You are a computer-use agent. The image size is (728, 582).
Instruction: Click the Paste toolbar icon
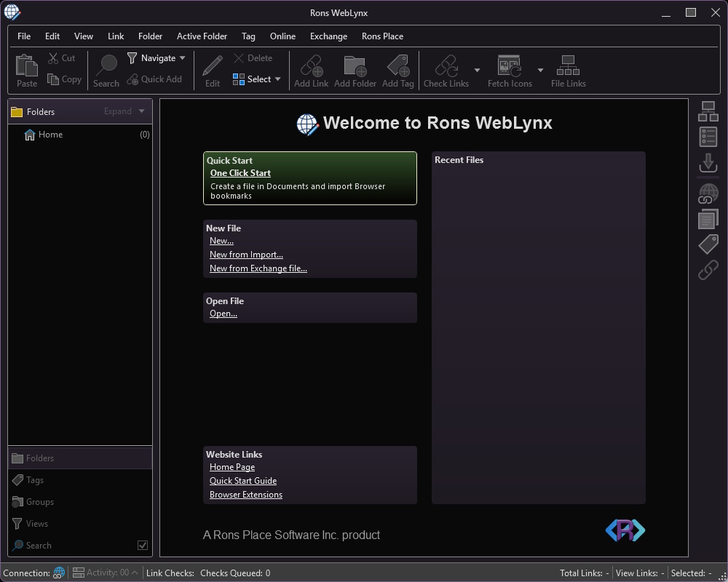click(x=27, y=65)
